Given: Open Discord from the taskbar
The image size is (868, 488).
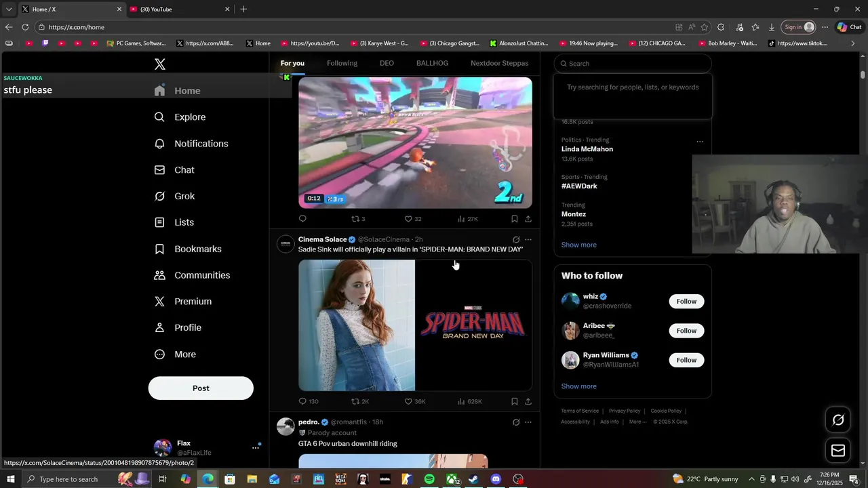Looking at the screenshot, I should [x=496, y=479].
